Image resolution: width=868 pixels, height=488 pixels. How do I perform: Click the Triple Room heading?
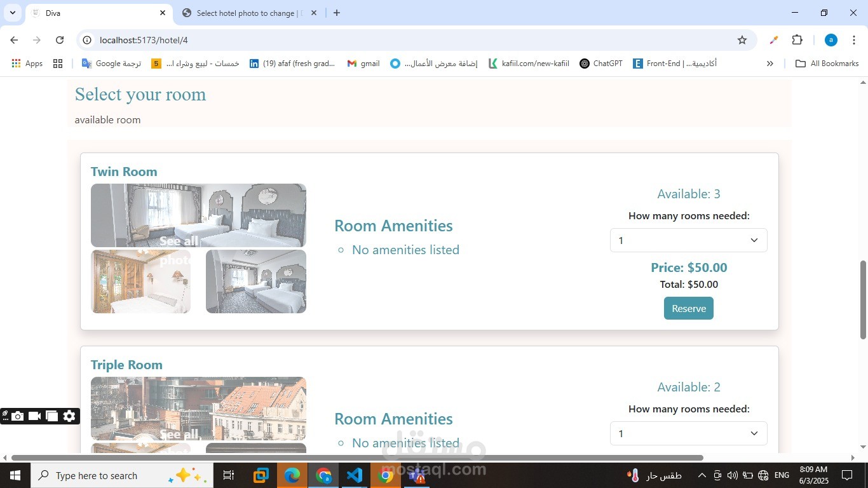[126, 365]
